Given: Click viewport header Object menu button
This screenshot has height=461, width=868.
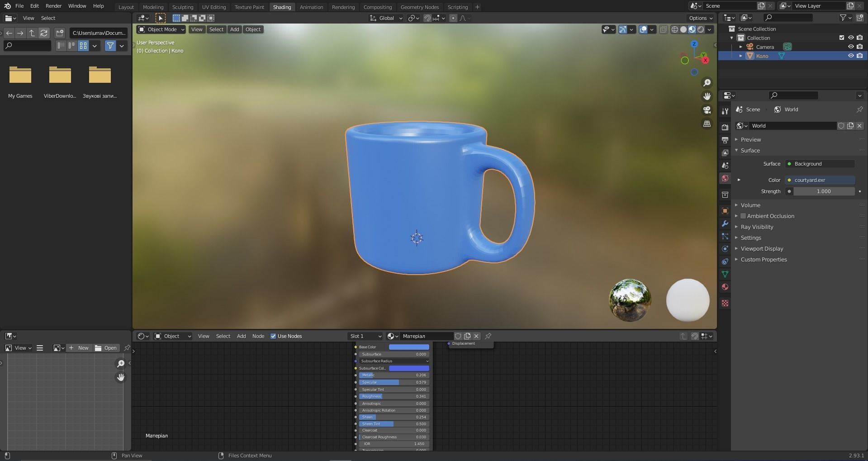Looking at the screenshot, I should (253, 29).
